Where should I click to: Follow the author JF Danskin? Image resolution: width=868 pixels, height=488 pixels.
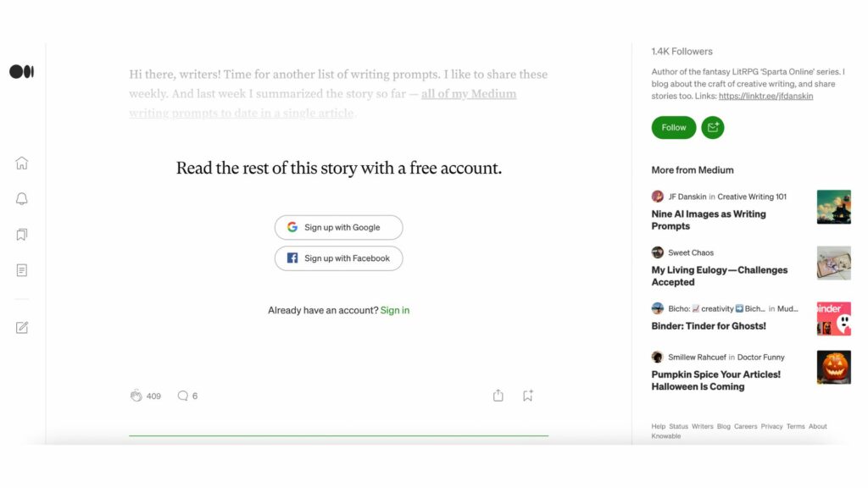click(x=673, y=127)
